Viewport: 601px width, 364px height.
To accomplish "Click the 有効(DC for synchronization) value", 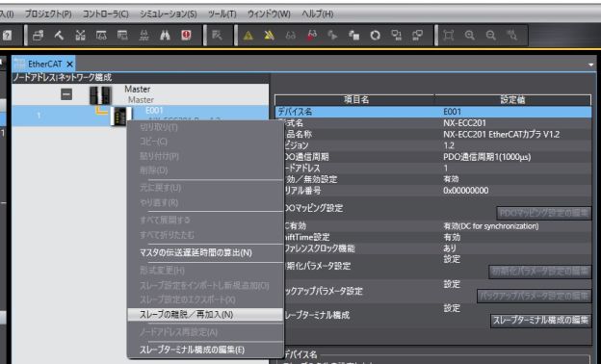I will [x=491, y=226].
